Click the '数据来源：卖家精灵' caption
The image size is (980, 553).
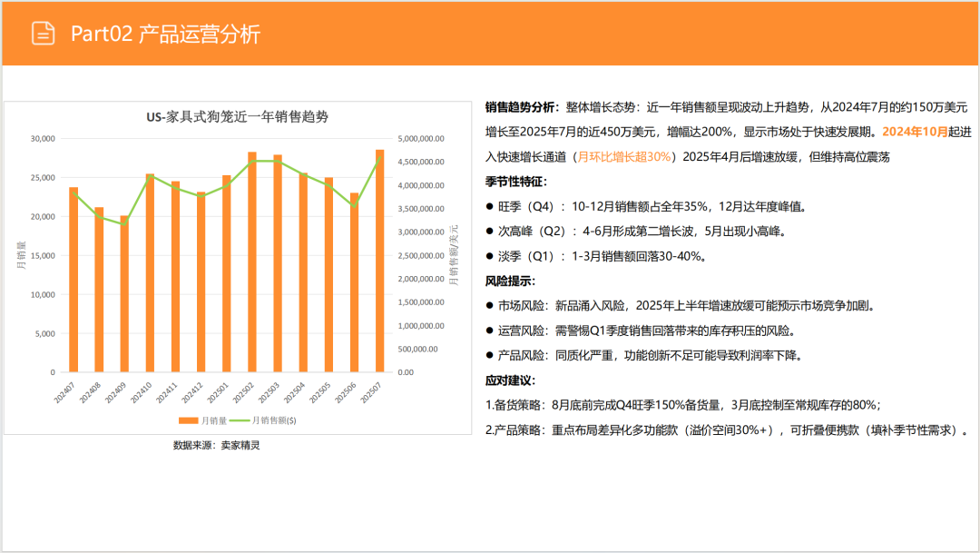pyautogui.click(x=216, y=446)
